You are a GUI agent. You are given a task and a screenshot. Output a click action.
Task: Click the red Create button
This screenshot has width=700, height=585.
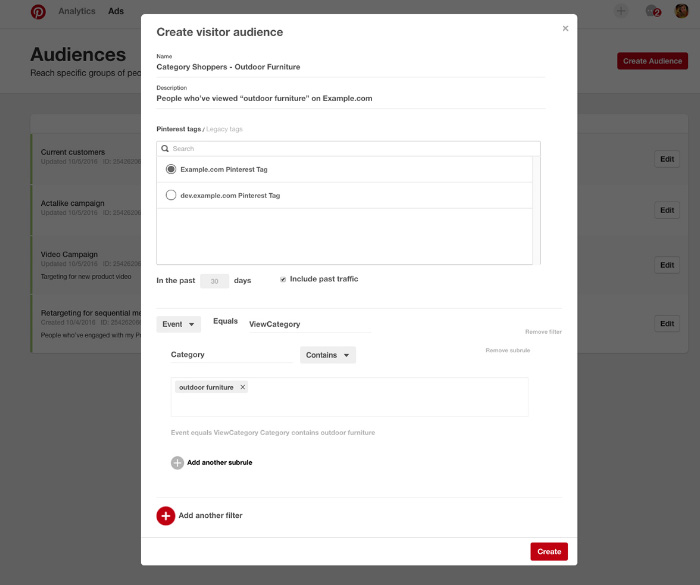(549, 552)
